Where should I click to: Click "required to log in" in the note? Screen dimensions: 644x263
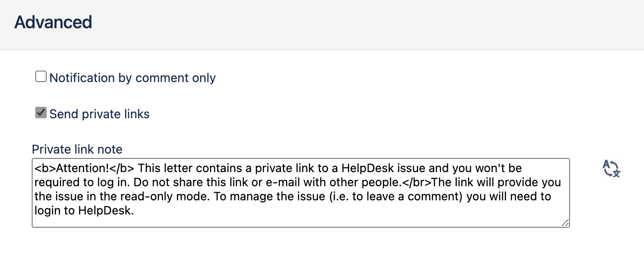click(x=79, y=183)
